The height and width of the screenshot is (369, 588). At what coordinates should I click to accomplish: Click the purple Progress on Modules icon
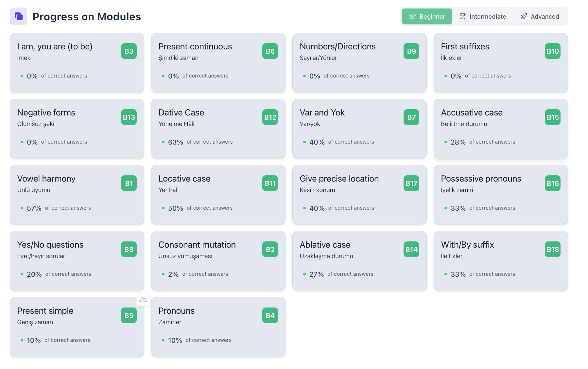click(x=18, y=16)
